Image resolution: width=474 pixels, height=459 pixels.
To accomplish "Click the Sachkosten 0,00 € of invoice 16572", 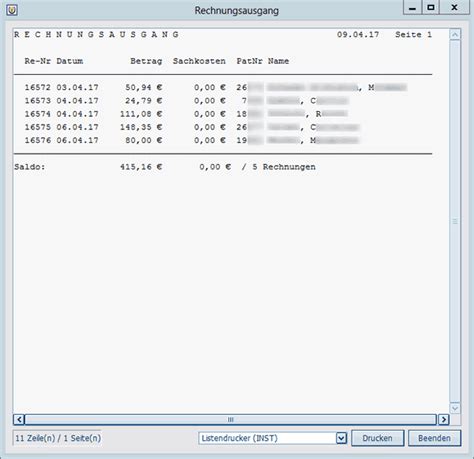I will [x=210, y=88].
